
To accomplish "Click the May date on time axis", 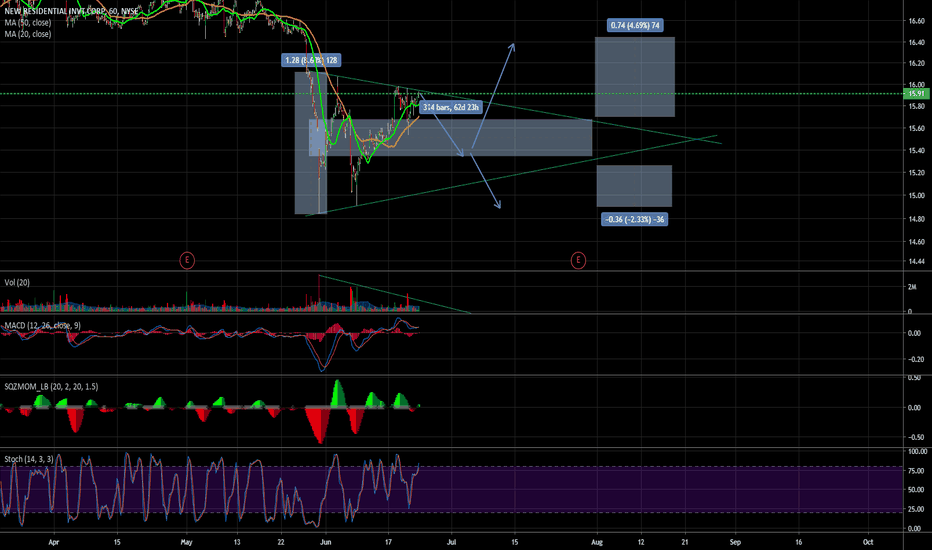I will click(x=187, y=542).
